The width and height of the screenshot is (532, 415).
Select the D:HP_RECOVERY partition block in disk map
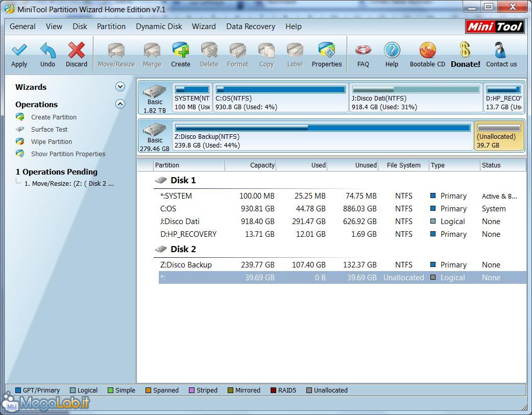tap(503, 97)
